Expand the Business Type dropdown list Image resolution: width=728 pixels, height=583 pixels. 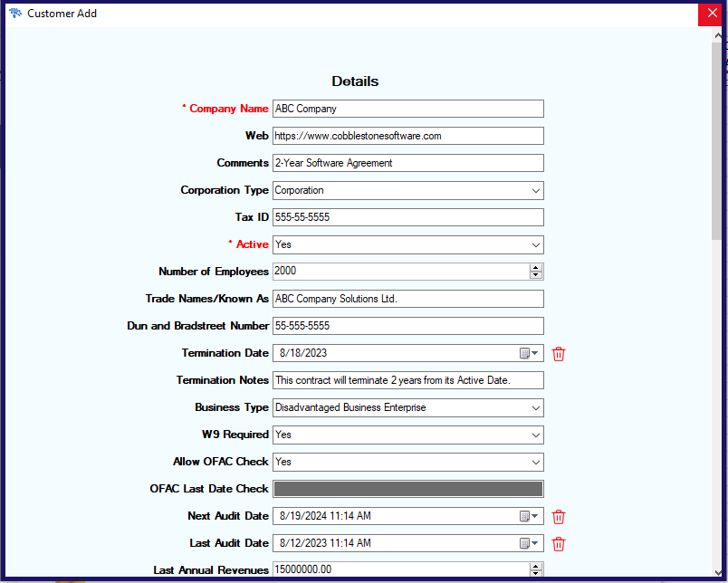(x=536, y=407)
